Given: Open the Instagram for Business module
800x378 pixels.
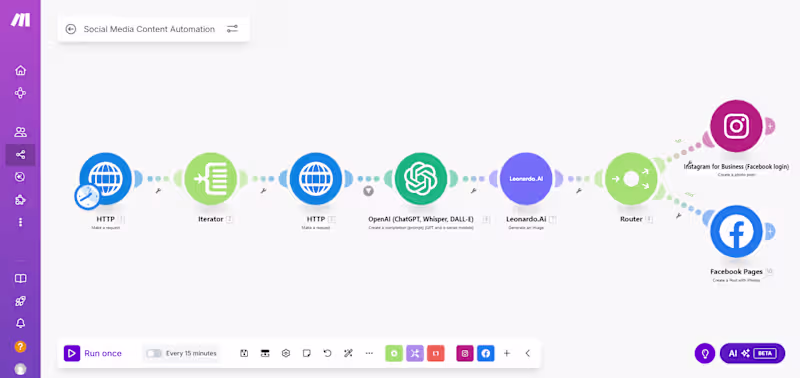Looking at the screenshot, I should click(x=736, y=126).
